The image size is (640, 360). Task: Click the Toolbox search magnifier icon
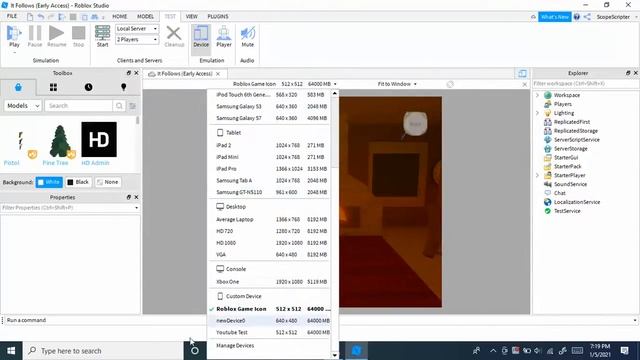point(119,106)
